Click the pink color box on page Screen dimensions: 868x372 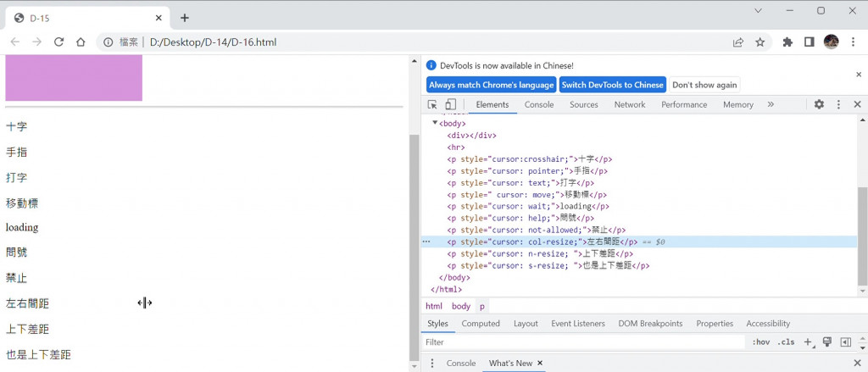point(74,77)
